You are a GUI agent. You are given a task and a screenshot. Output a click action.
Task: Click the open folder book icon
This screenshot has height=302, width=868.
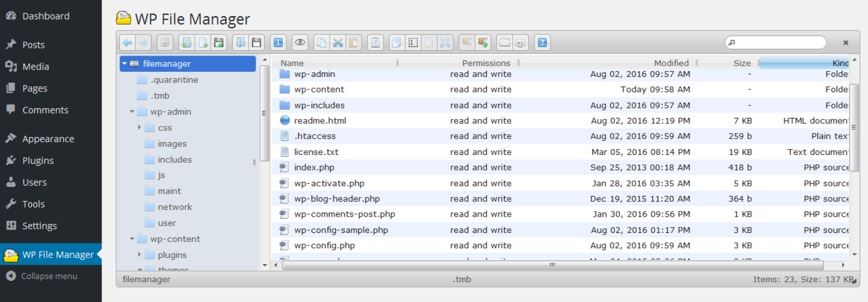pyautogui.click(x=240, y=42)
